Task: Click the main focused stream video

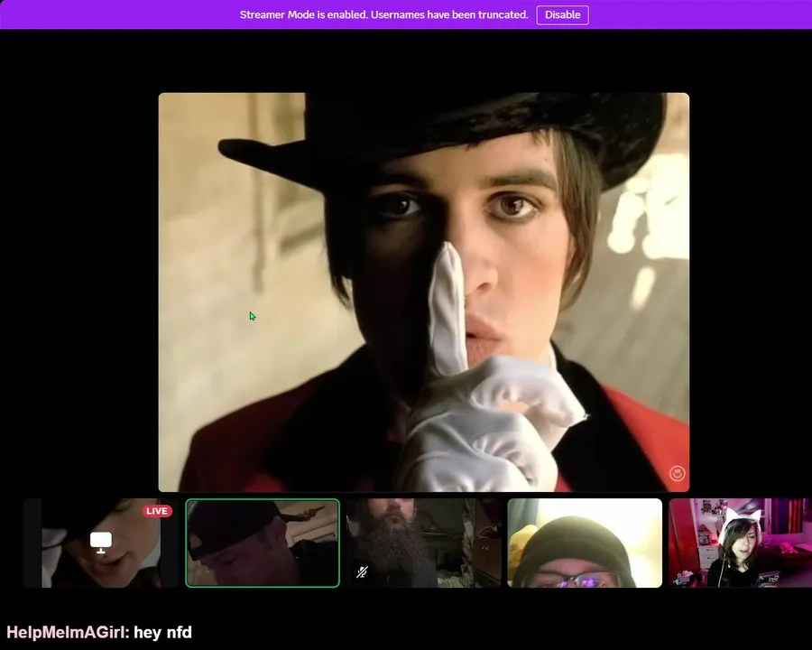Action: pyautogui.click(x=424, y=292)
